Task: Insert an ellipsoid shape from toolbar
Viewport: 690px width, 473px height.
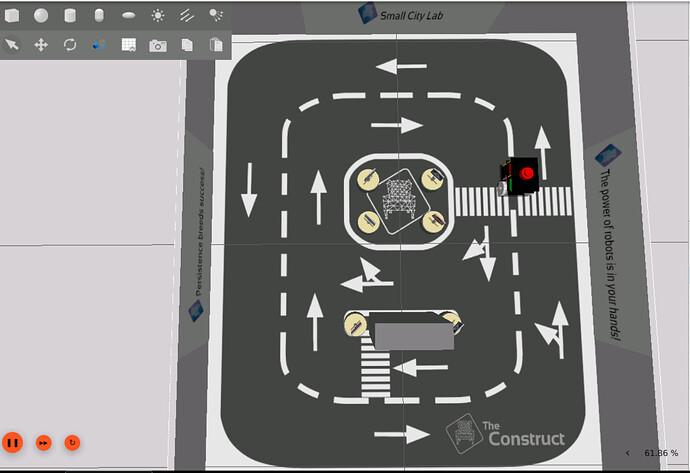Action: 128,15
